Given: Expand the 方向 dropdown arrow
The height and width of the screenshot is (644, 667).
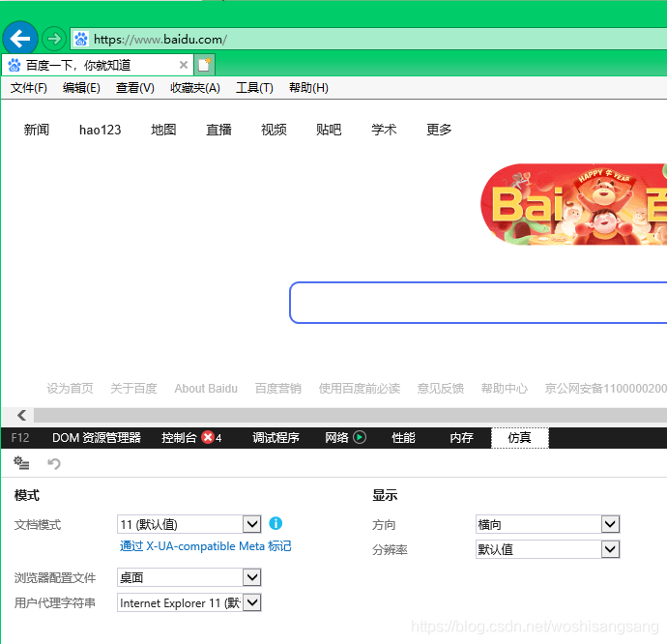Looking at the screenshot, I should click(x=610, y=524).
